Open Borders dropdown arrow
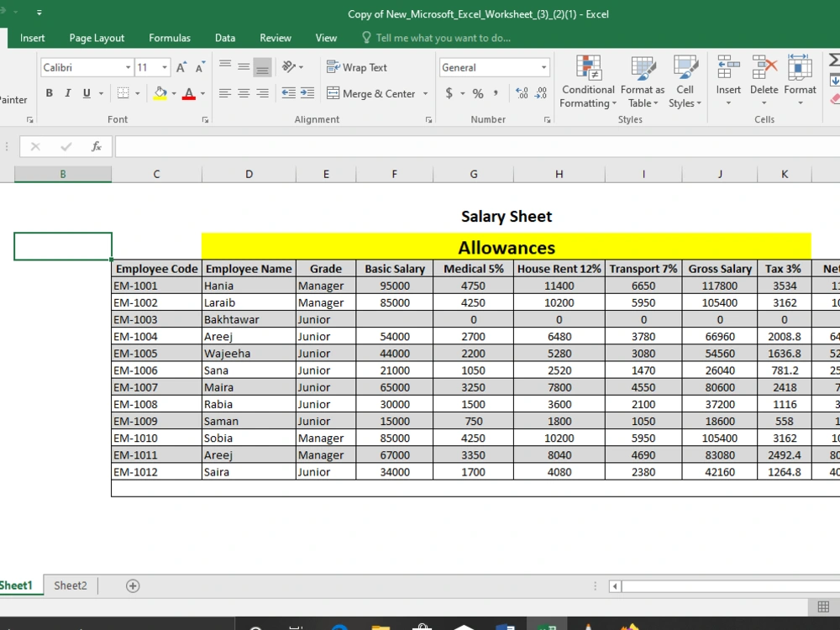This screenshot has width=840, height=630. [138, 93]
